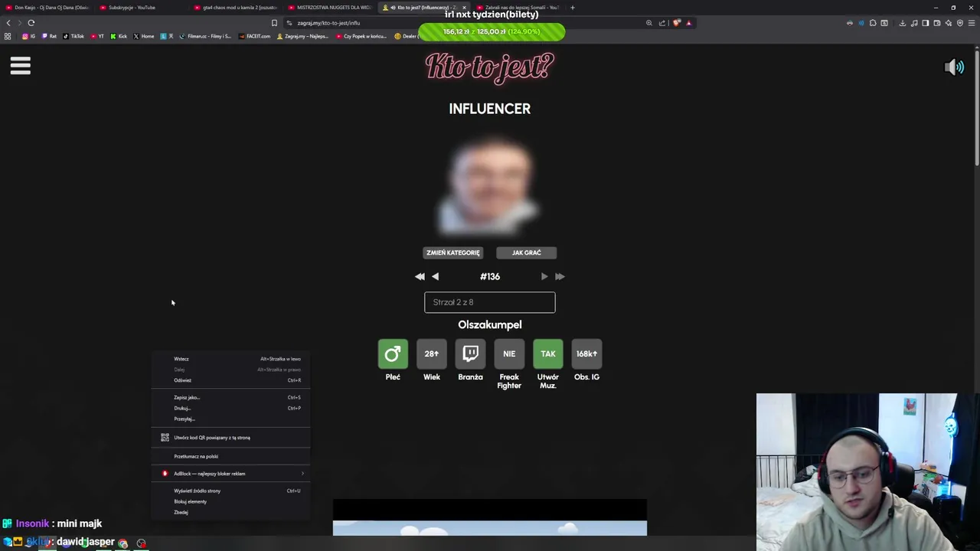The image size is (980, 551).
Task: Jump to the latest puzzle with the double-right arrow
Action: [560, 276]
